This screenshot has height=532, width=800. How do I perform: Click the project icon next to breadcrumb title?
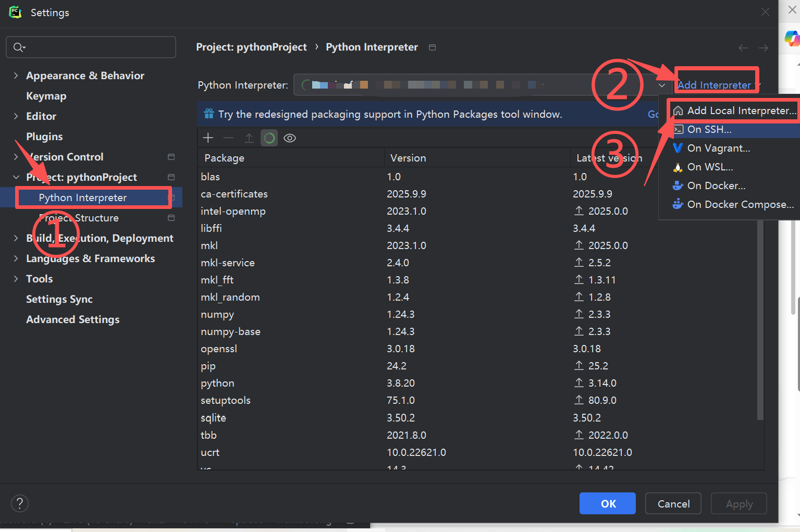(432, 47)
